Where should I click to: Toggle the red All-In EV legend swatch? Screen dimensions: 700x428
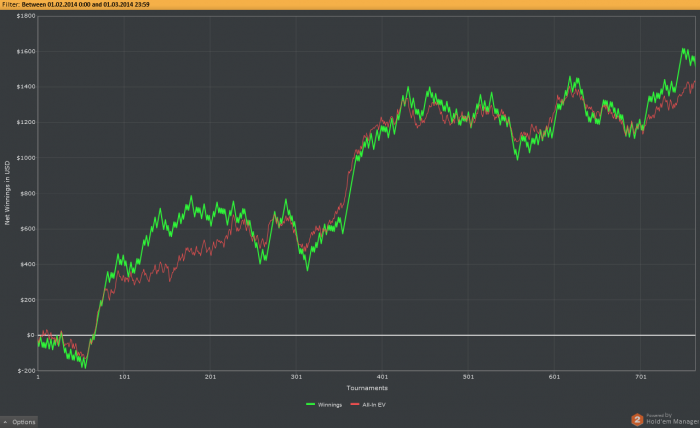pos(355,404)
